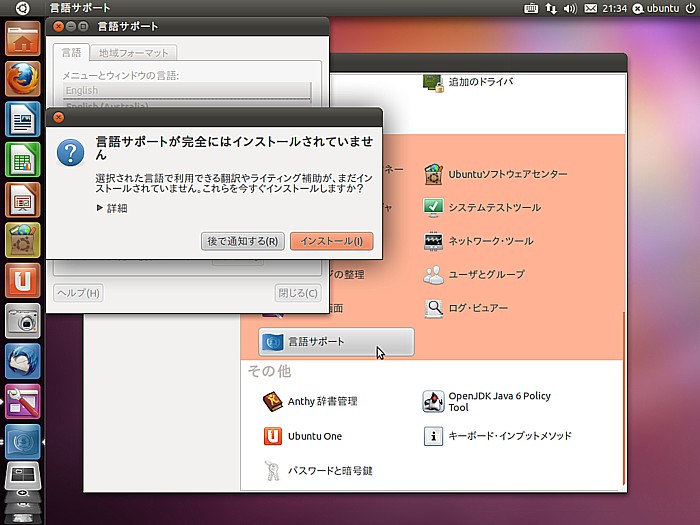Screen dimensions: 700x525
Task: Click the language support launcher icon
Action: coord(23,442)
